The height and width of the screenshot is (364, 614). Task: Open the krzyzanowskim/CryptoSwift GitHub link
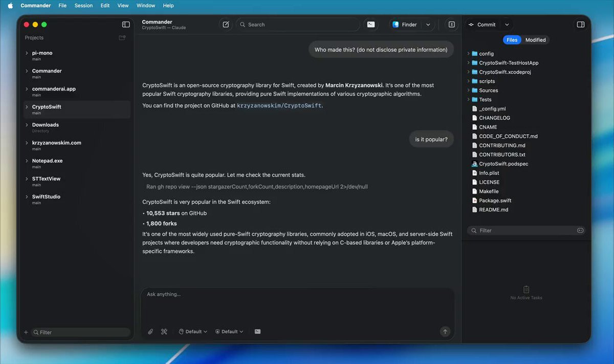point(279,106)
